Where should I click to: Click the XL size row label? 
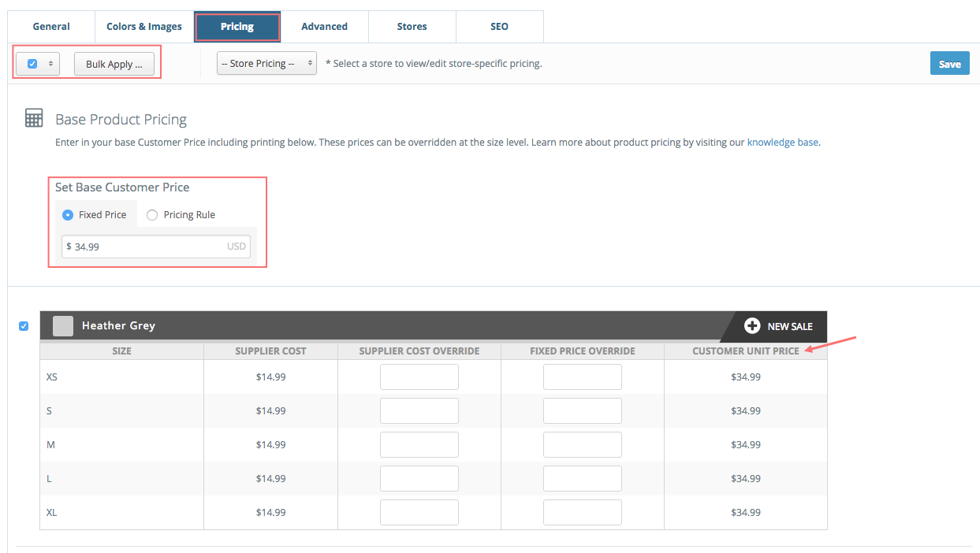(52, 512)
